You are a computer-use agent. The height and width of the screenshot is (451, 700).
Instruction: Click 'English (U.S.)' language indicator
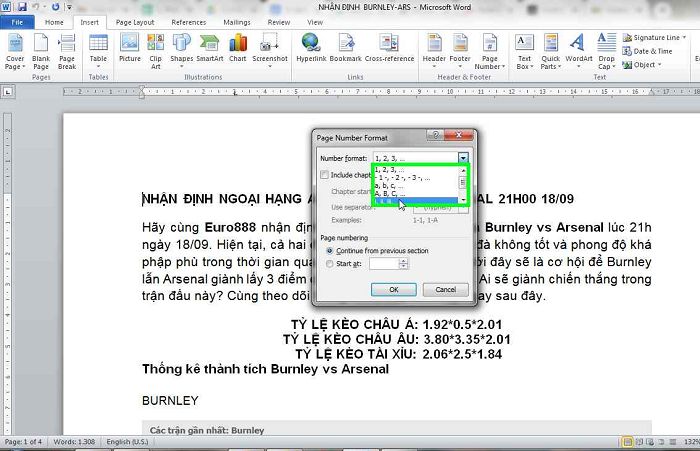[127, 442]
